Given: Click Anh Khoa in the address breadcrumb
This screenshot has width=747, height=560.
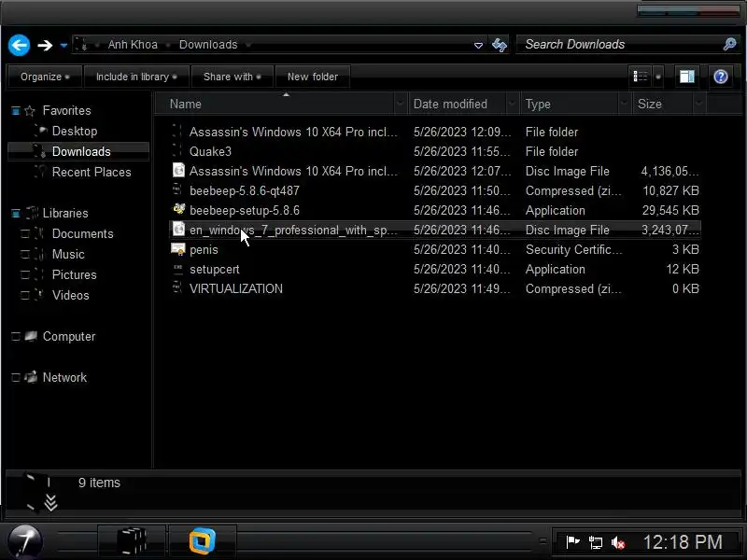Looking at the screenshot, I should (x=133, y=45).
